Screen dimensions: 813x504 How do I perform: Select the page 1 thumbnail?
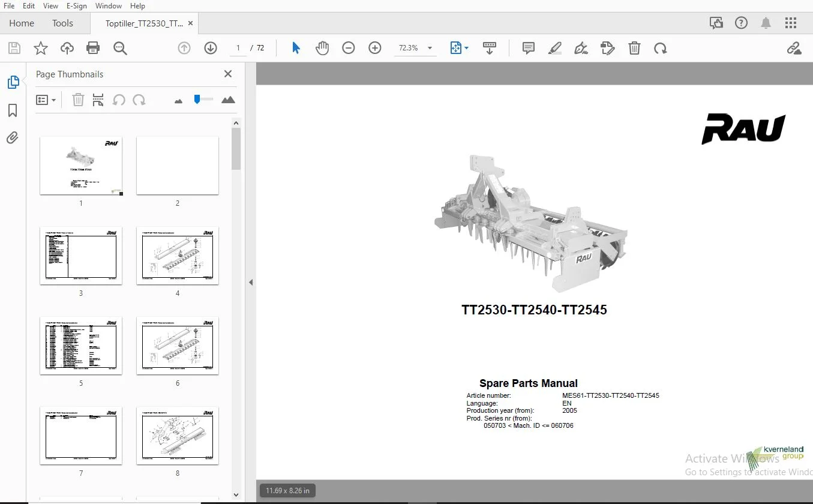pos(81,166)
